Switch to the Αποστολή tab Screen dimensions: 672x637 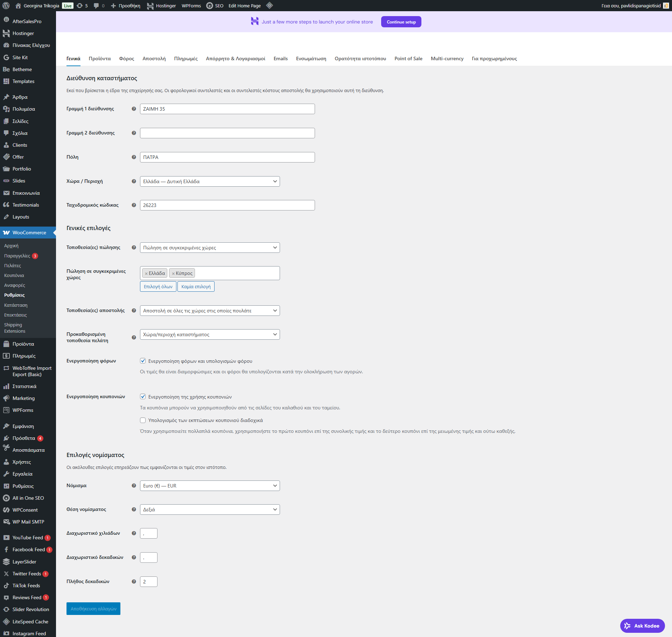tap(154, 58)
